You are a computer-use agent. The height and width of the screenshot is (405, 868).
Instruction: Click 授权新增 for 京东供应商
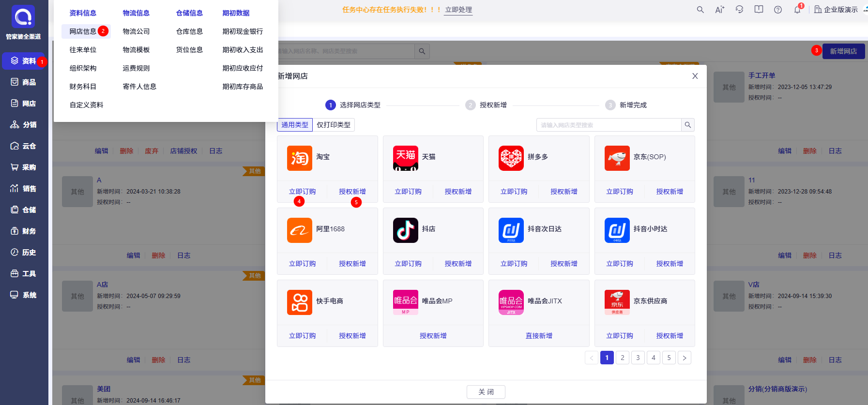[x=670, y=336]
